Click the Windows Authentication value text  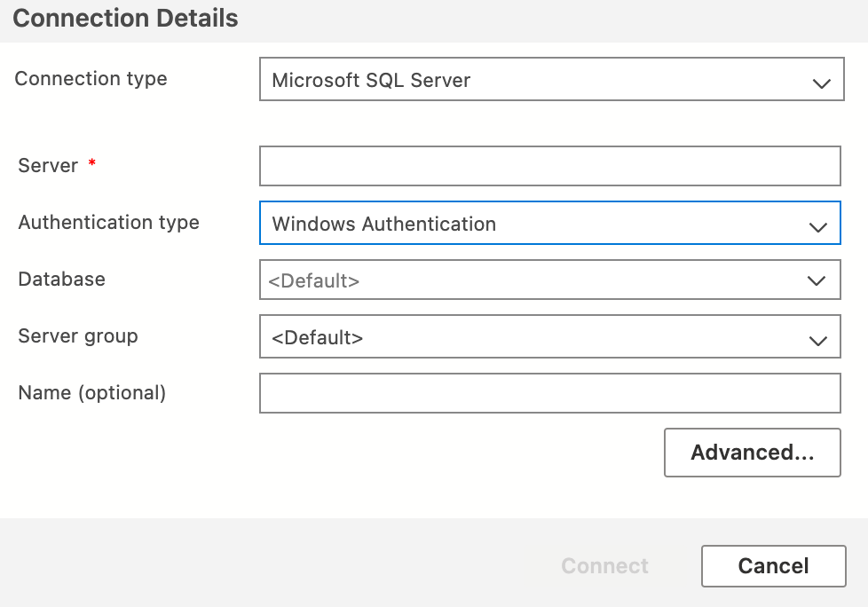[x=384, y=223]
